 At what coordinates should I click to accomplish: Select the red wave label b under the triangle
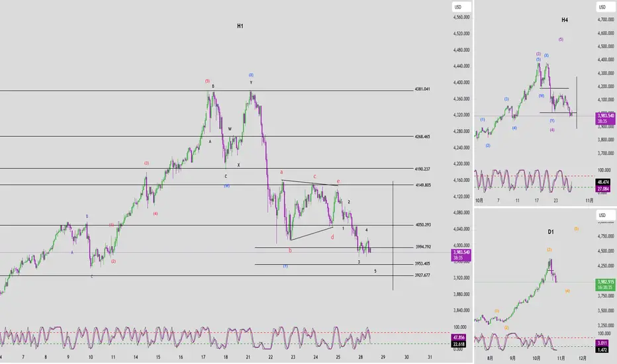pos(291,250)
